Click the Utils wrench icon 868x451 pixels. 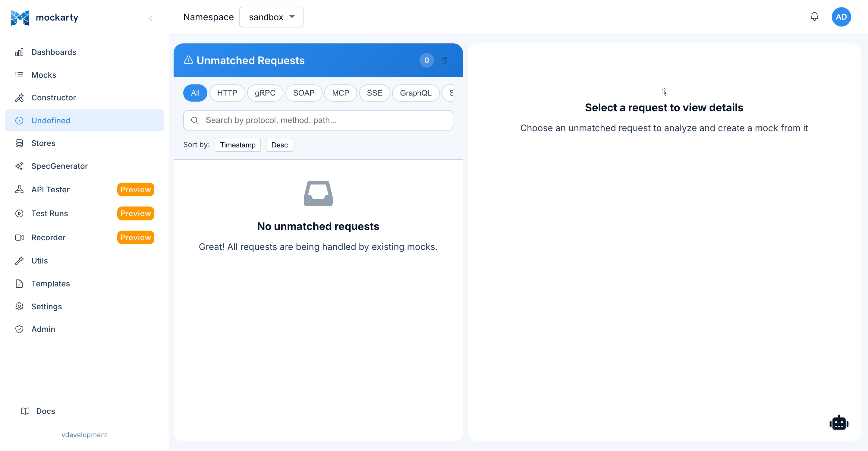19,261
